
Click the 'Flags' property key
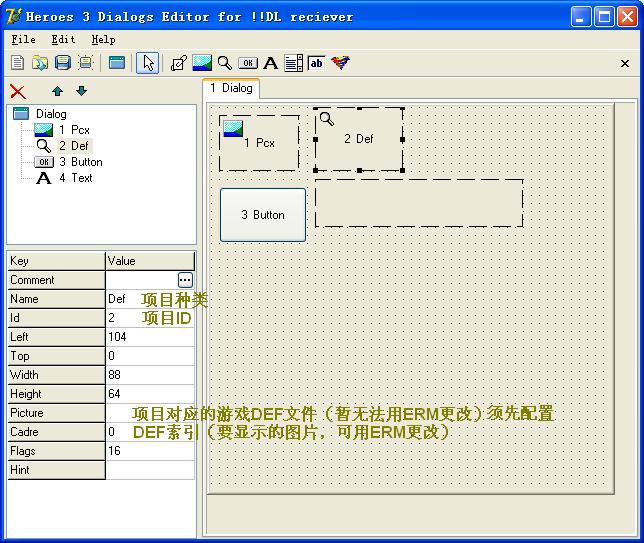[x=56, y=451]
